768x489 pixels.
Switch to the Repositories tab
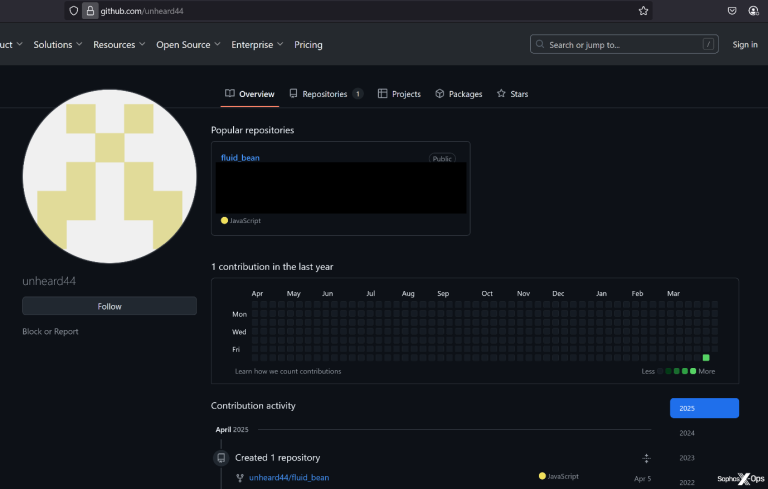[x=326, y=94]
